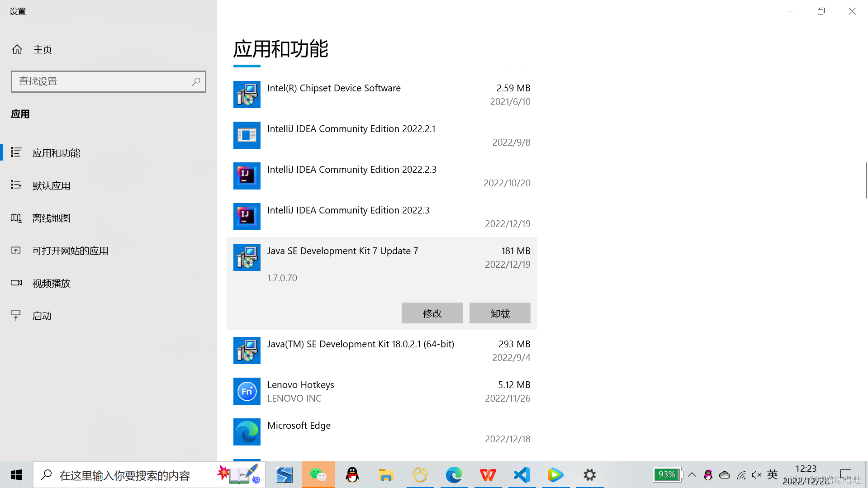Click Java SE Development Kit 7 icon
868x488 pixels.
click(247, 257)
